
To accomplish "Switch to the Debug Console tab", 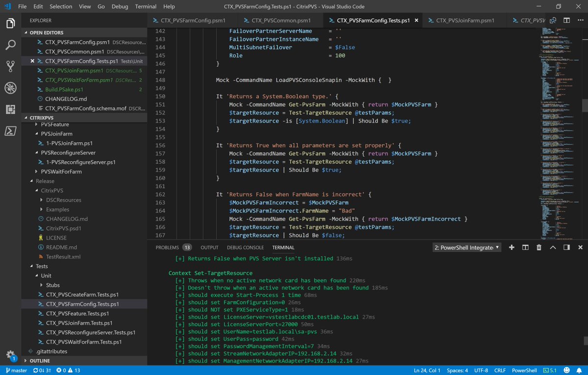I will click(x=245, y=248).
